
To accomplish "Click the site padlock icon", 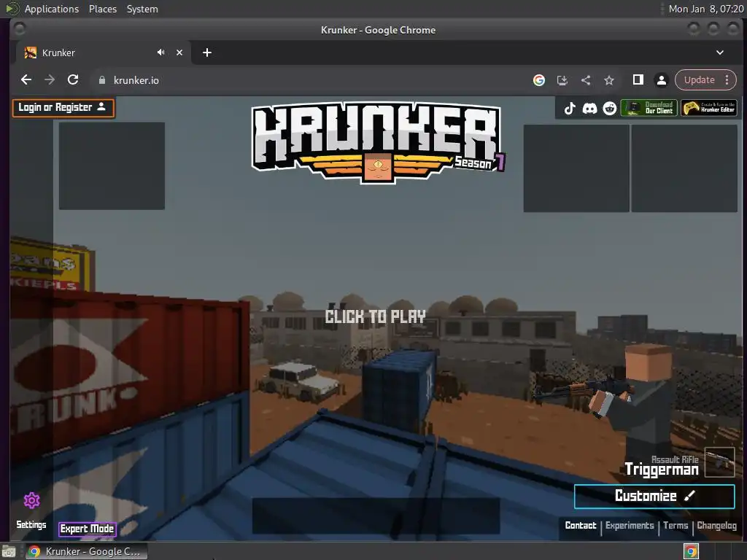I will pos(101,80).
